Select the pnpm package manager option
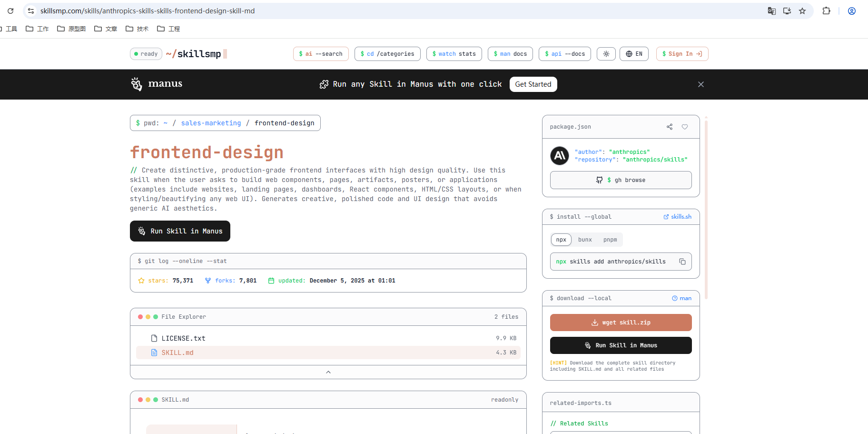Viewport: 868px width, 434px height. point(610,239)
